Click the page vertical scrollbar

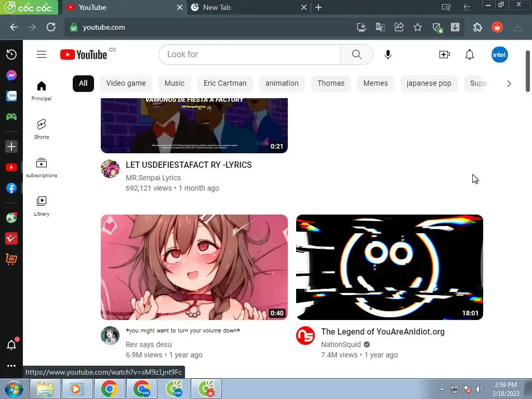click(528, 71)
